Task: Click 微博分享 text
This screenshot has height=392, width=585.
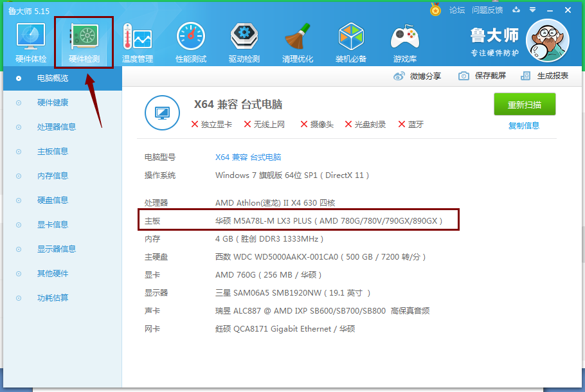Action: coord(426,76)
